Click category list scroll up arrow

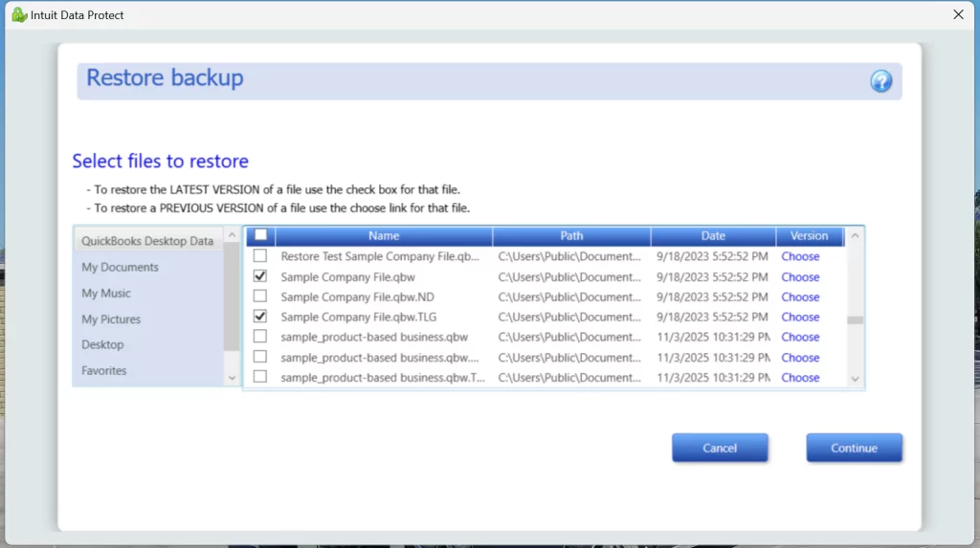click(232, 235)
